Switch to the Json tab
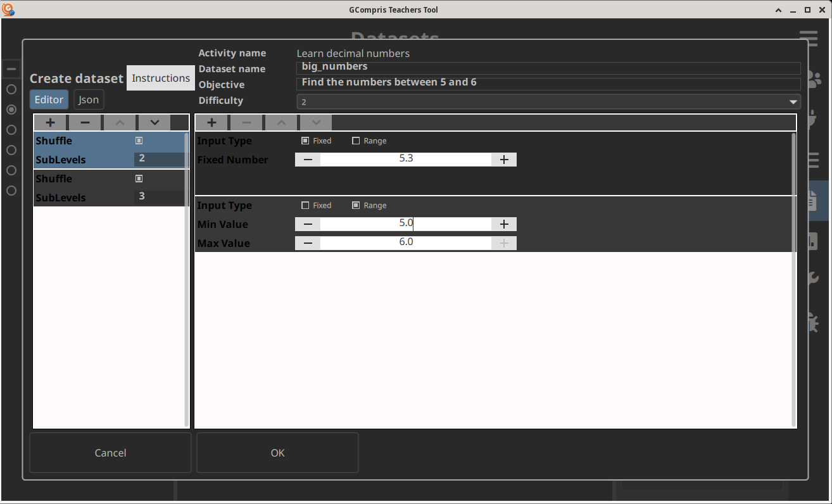The width and height of the screenshot is (832, 504). [x=89, y=99]
